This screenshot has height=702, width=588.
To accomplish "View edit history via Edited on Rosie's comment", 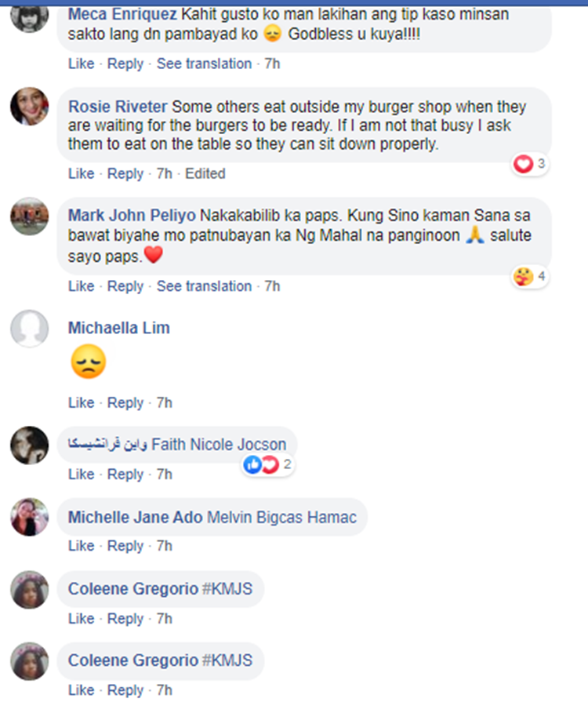I will [205, 173].
